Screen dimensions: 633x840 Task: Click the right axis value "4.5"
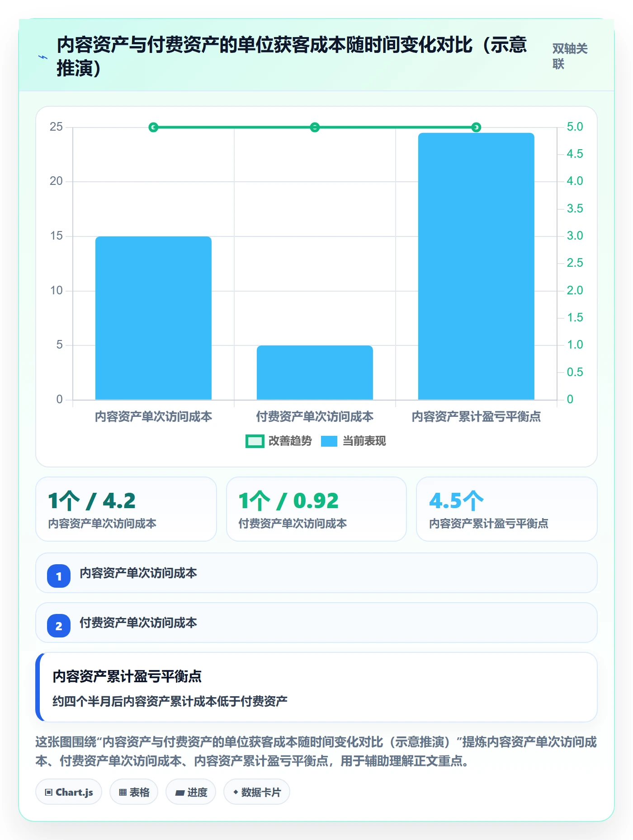pyautogui.click(x=575, y=154)
